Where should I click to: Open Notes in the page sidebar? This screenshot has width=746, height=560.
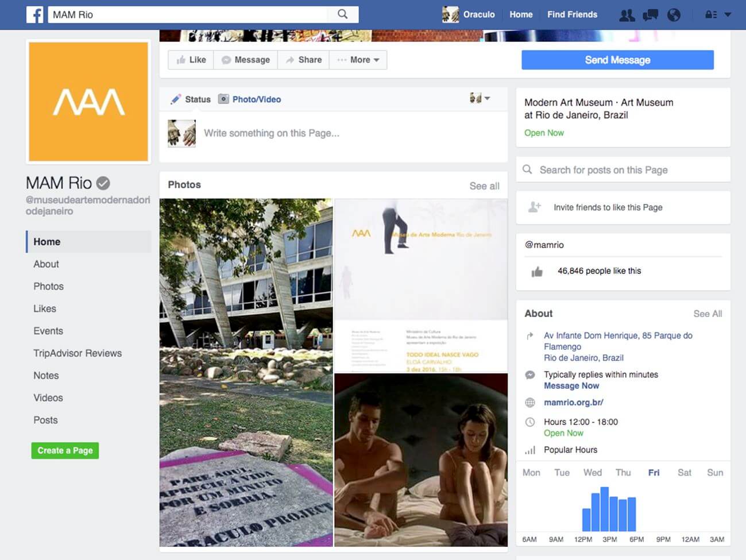(x=46, y=376)
